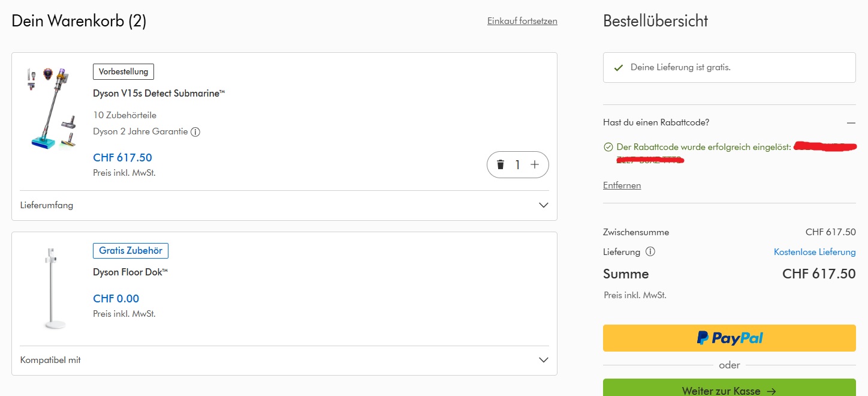Open the Dyson V15s Detect Submarine product image

pyautogui.click(x=52, y=108)
